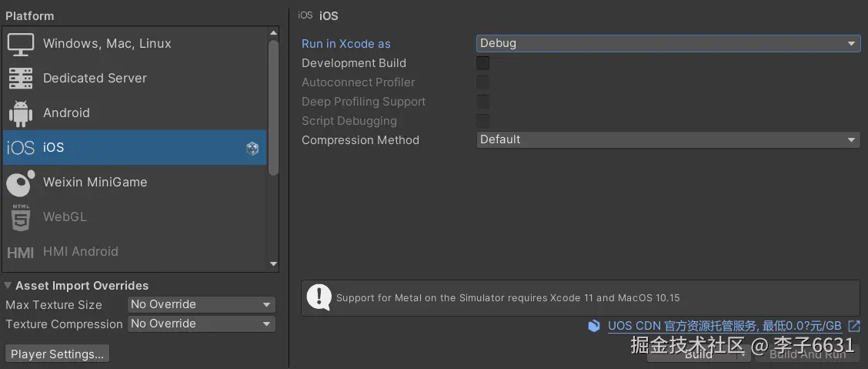Click the WebGL HTML5 shield icon
This screenshot has width=868, height=369.
coord(21,217)
